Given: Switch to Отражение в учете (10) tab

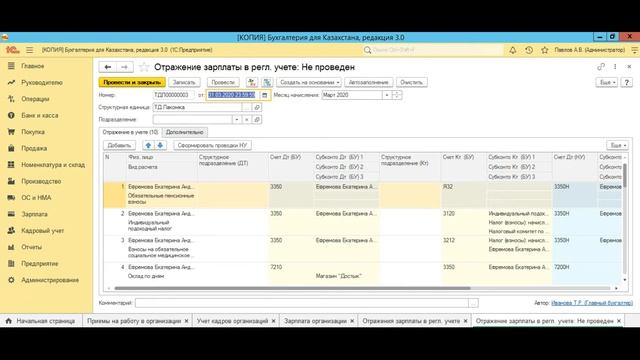Looking at the screenshot, I should tap(130, 132).
